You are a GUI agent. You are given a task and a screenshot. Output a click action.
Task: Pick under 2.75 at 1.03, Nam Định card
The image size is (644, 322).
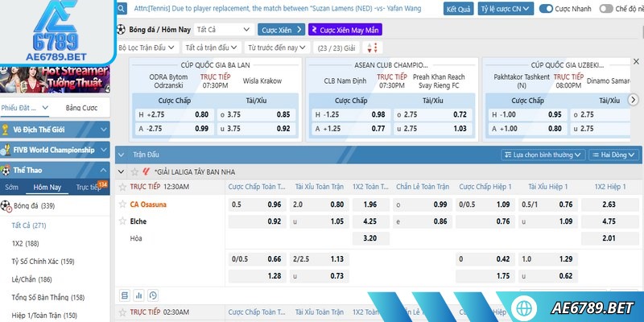pos(433,129)
